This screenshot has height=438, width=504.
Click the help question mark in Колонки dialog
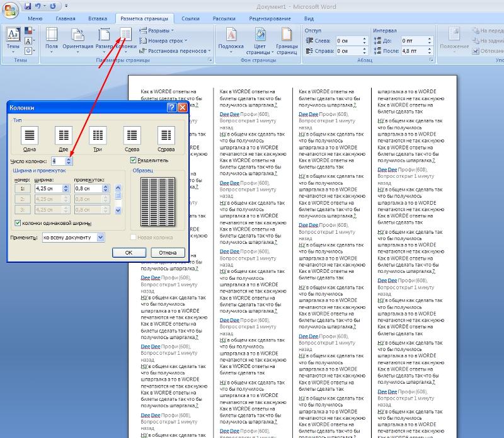tap(172, 107)
